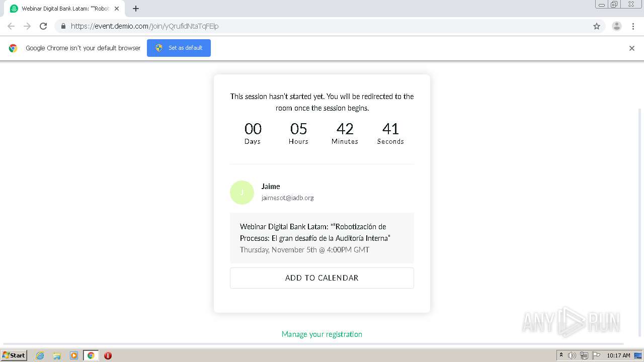This screenshot has height=362, width=644.
Task: Click the Action Center flag icon
Action: coord(596,355)
